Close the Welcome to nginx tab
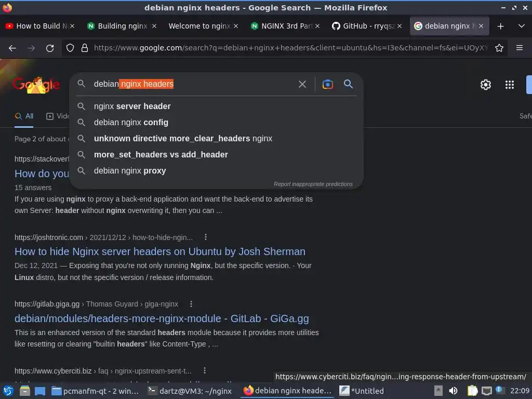 pos(236,26)
